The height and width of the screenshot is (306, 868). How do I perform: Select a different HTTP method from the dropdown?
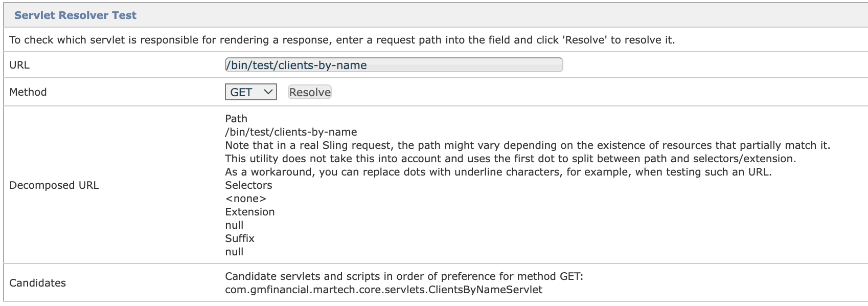pos(249,92)
